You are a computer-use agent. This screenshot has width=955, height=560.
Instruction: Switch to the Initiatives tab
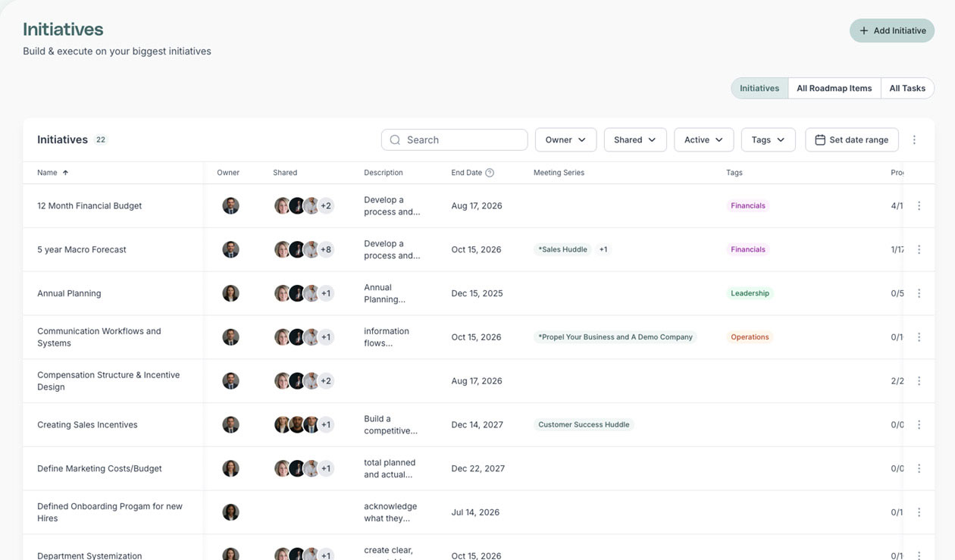759,88
